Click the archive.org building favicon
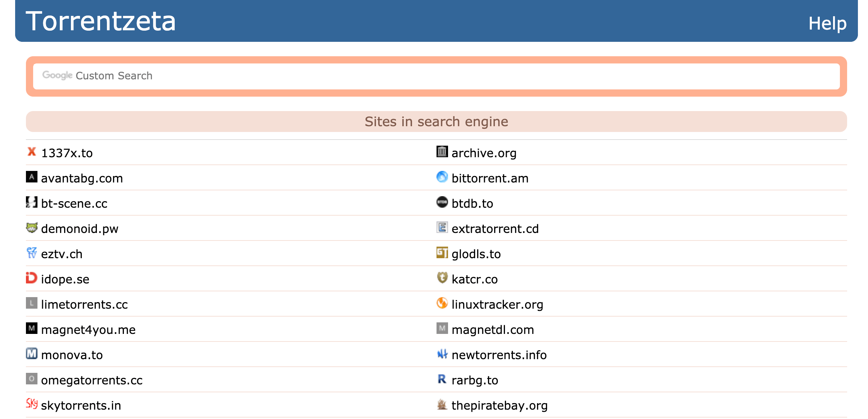Image resolution: width=868 pixels, height=419 pixels. (x=442, y=152)
